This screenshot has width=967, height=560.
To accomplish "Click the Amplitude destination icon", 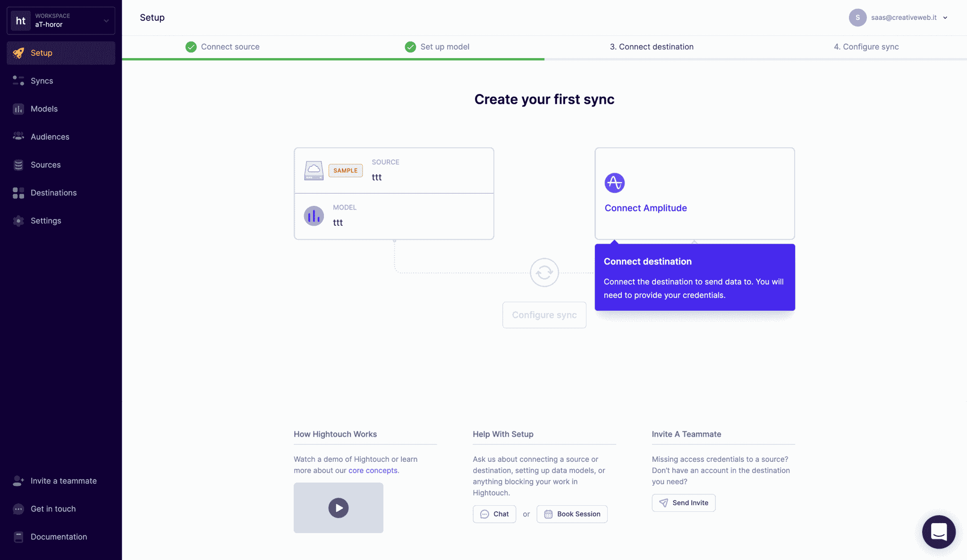I will 614,183.
